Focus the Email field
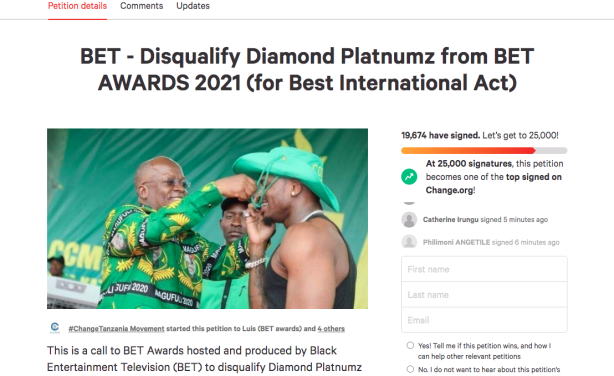Screen dimensions: 614x376 click(484, 320)
